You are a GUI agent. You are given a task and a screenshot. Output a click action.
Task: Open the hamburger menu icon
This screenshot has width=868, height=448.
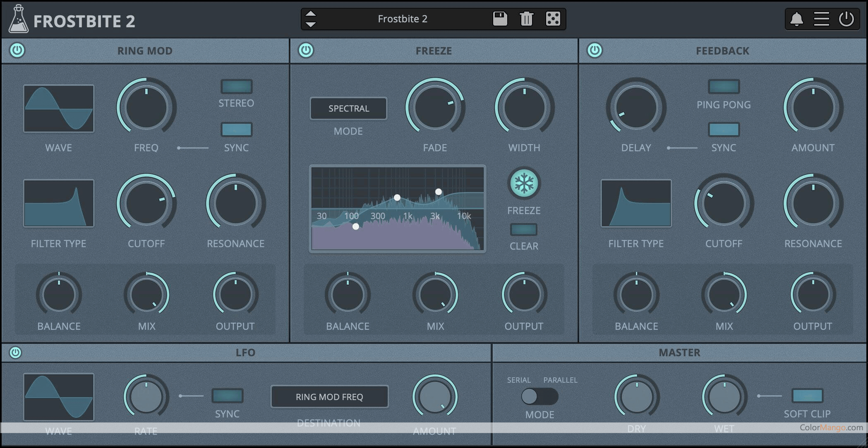[x=821, y=19]
